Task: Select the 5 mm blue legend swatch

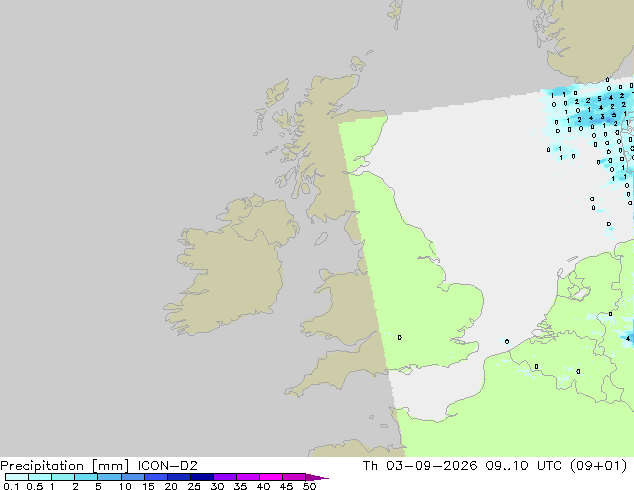Action: (x=109, y=477)
